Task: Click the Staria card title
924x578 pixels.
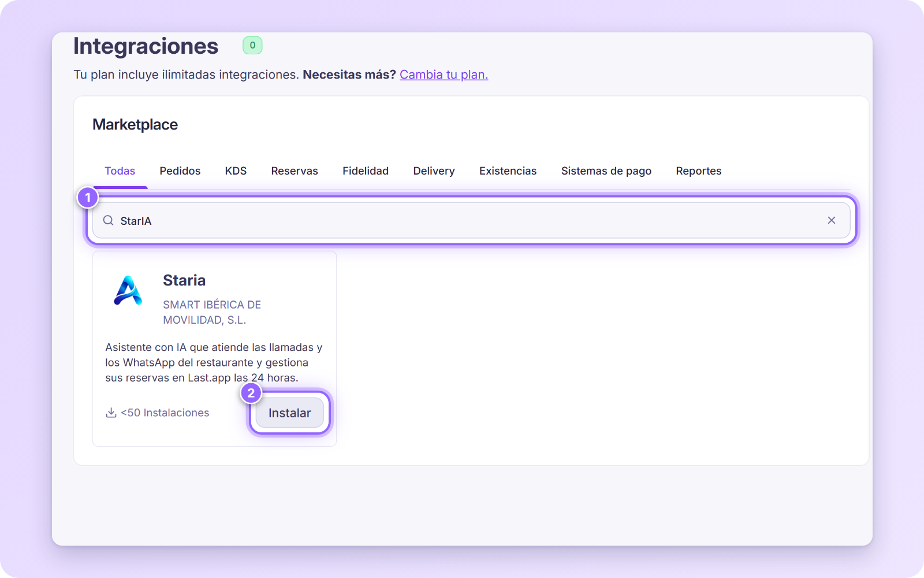Action: point(184,280)
